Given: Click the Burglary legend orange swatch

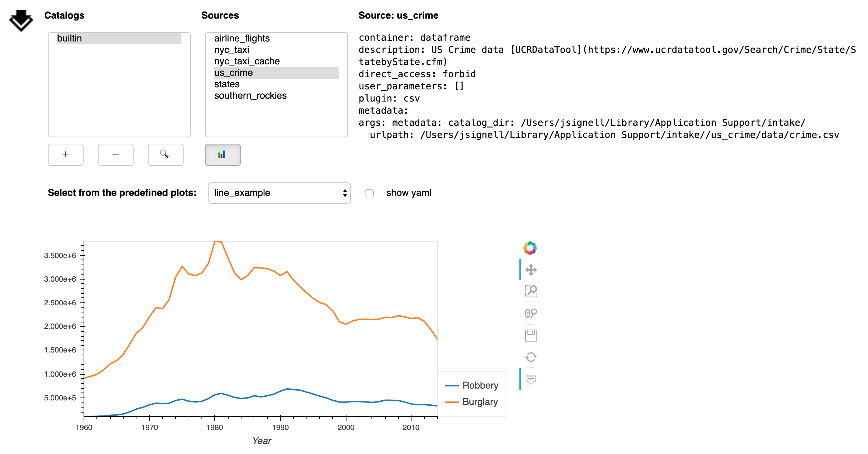Looking at the screenshot, I should click(x=452, y=402).
